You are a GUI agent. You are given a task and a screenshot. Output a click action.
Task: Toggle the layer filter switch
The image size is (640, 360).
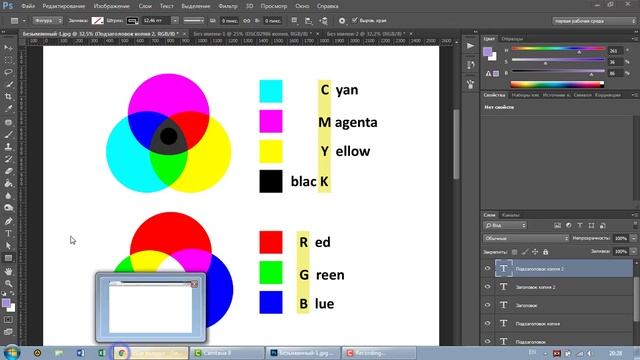(x=635, y=225)
